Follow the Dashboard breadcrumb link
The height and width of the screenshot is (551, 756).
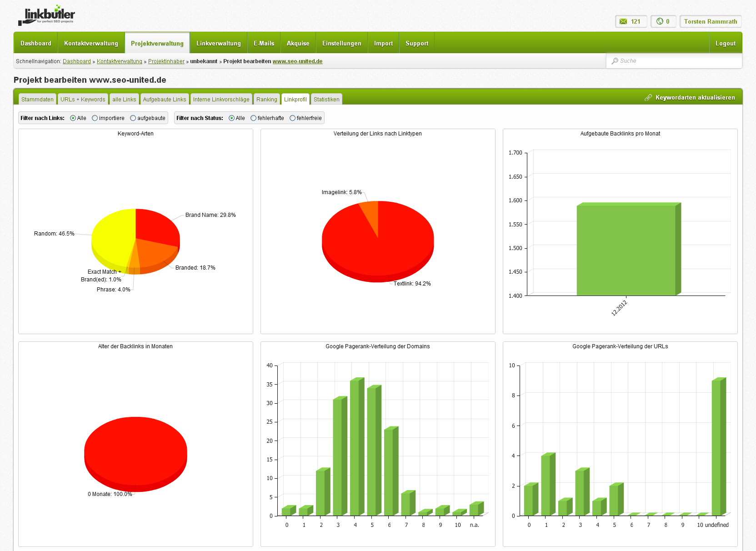click(77, 61)
